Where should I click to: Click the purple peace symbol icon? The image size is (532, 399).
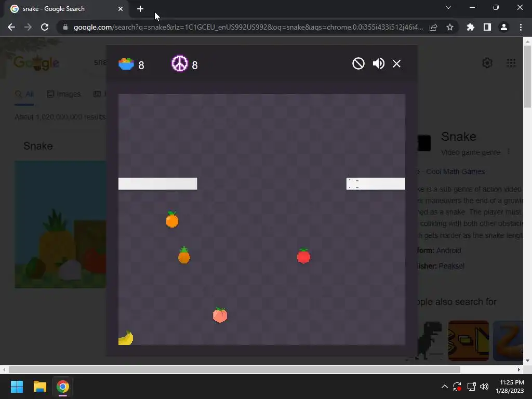click(179, 63)
